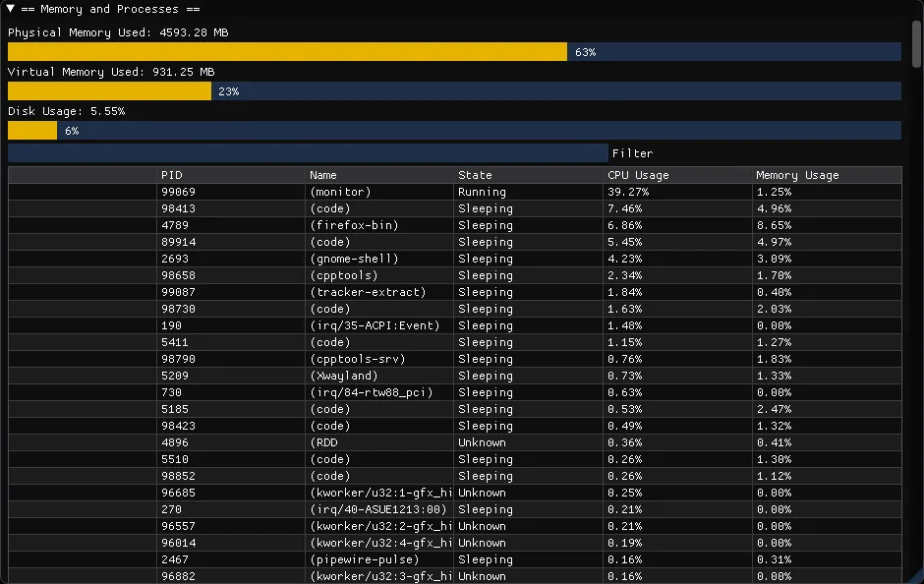Select the (kworker/u32:1-gfx_hi process name
Screen dimensions: 924x584
[381, 493]
